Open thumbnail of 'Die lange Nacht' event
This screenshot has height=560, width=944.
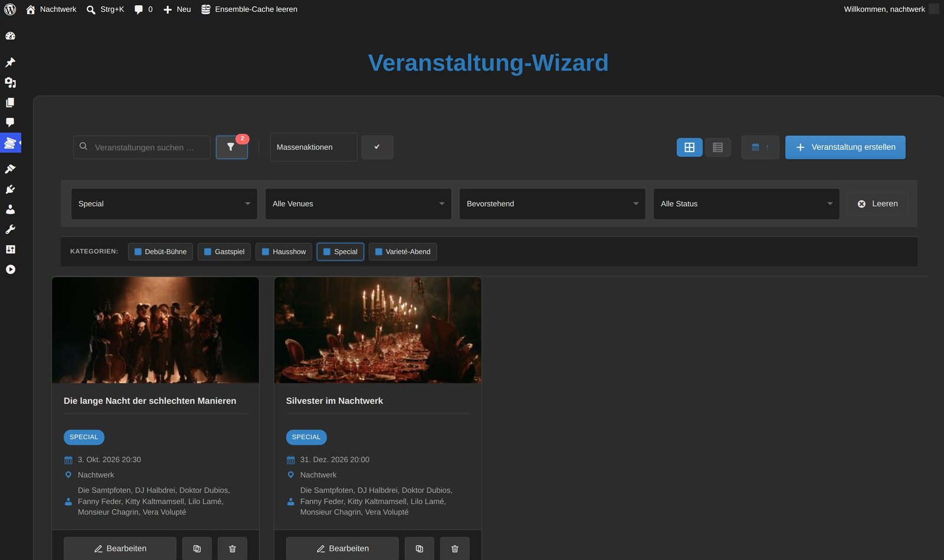(x=155, y=330)
